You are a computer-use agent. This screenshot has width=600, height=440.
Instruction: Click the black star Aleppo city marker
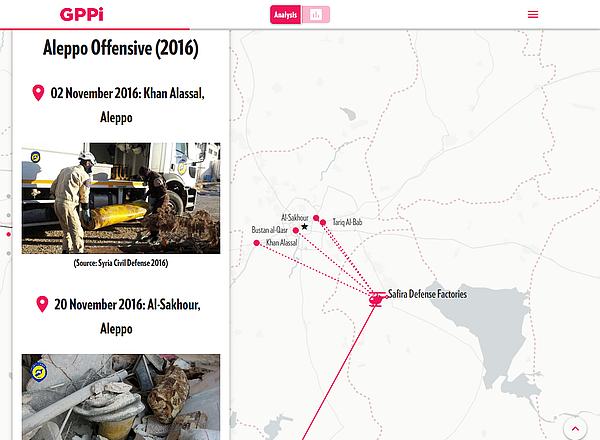pyautogui.click(x=304, y=227)
